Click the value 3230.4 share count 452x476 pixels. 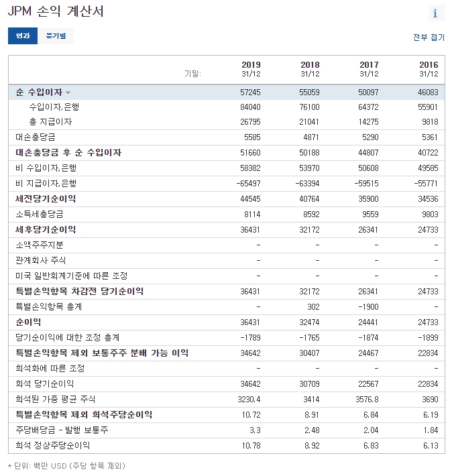249,400
